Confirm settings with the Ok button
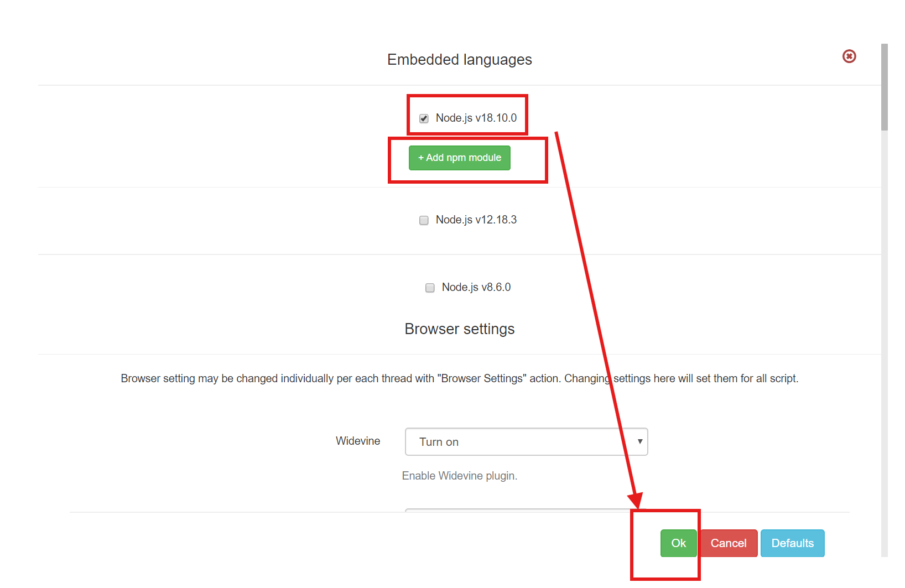Viewport: 905px width, 588px height. coord(678,543)
